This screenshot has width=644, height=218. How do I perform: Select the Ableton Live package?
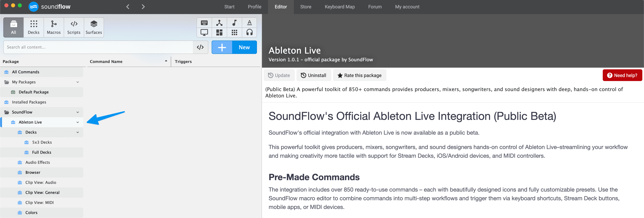click(41, 122)
